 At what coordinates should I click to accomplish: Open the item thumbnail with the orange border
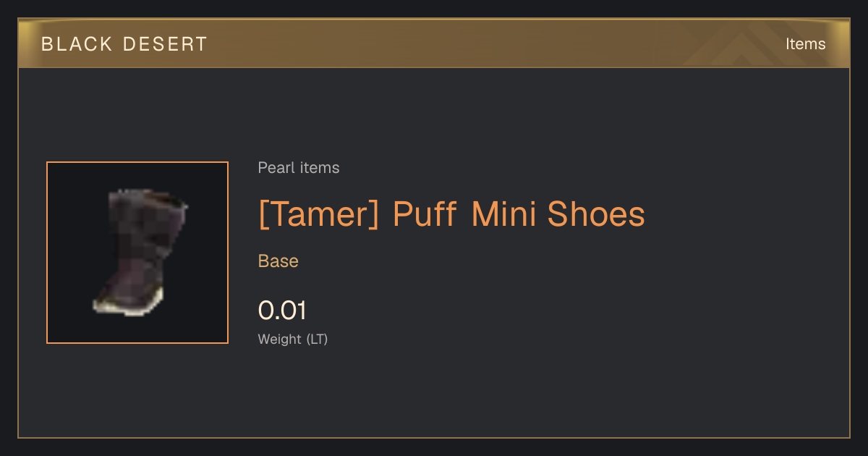pyautogui.click(x=137, y=253)
